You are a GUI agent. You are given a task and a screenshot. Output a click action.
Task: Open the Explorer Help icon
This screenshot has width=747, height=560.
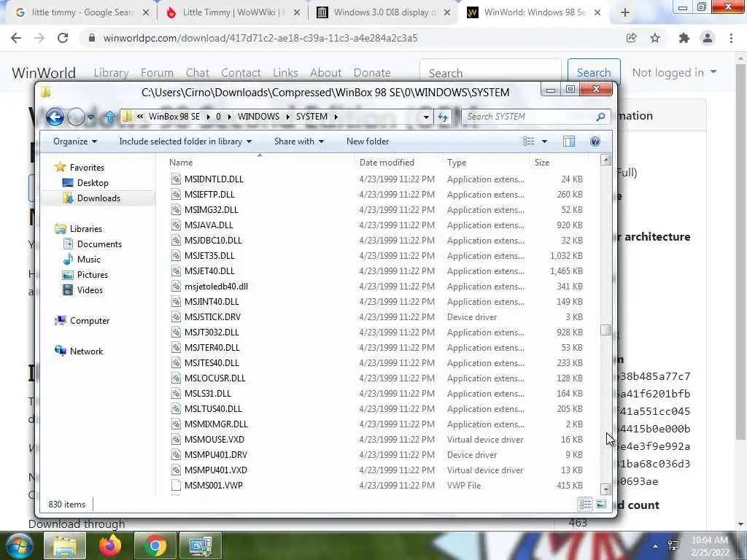pos(595,141)
